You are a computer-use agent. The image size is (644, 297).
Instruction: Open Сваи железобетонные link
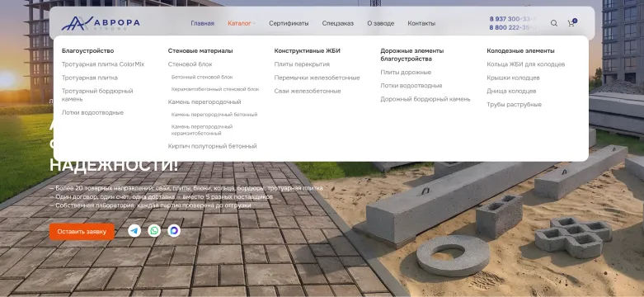tap(308, 92)
